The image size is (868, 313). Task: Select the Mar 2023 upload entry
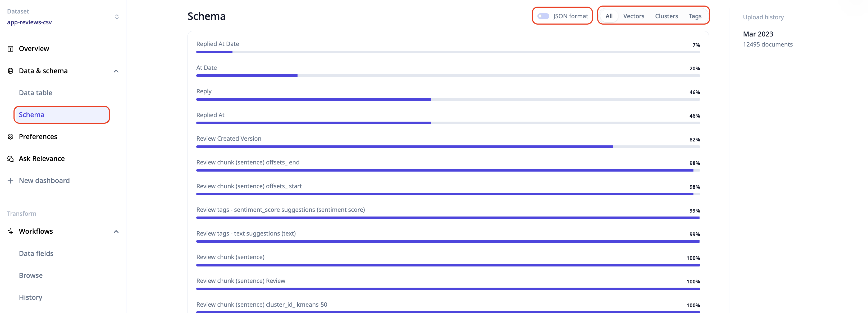tap(758, 34)
